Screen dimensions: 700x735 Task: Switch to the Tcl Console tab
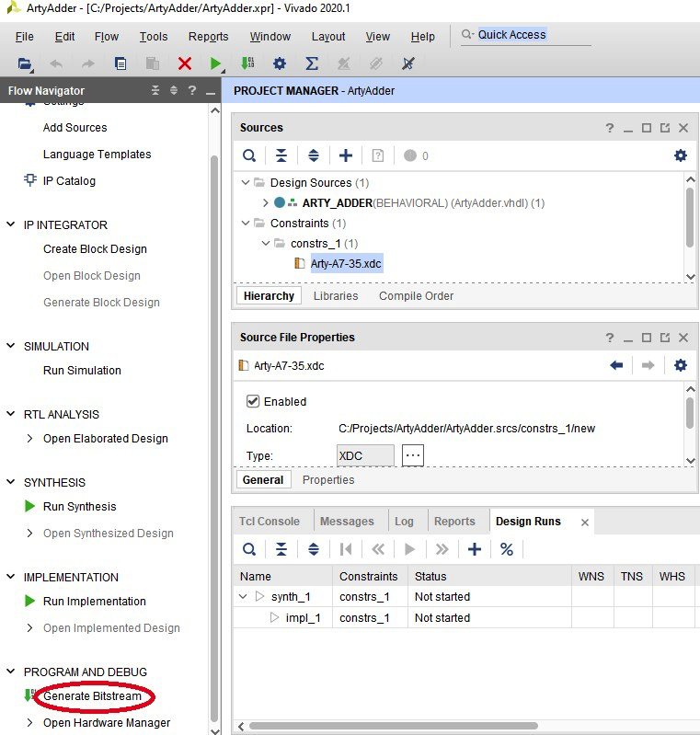pyautogui.click(x=270, y=522)
